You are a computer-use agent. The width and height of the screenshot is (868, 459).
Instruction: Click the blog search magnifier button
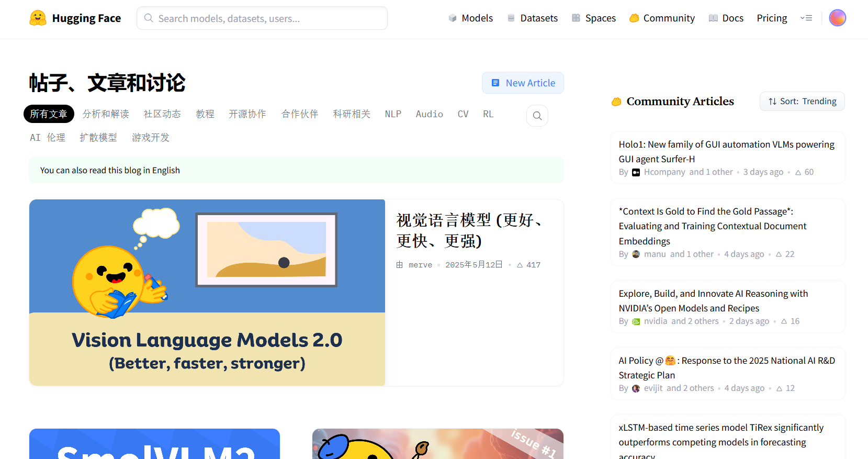click(x=537, y=116)
